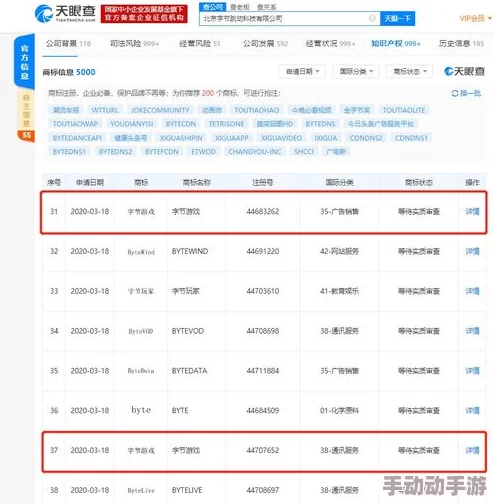Screen dimensions: 493x504
Task: Click registration number 44703610
Action: coord(263,291)
